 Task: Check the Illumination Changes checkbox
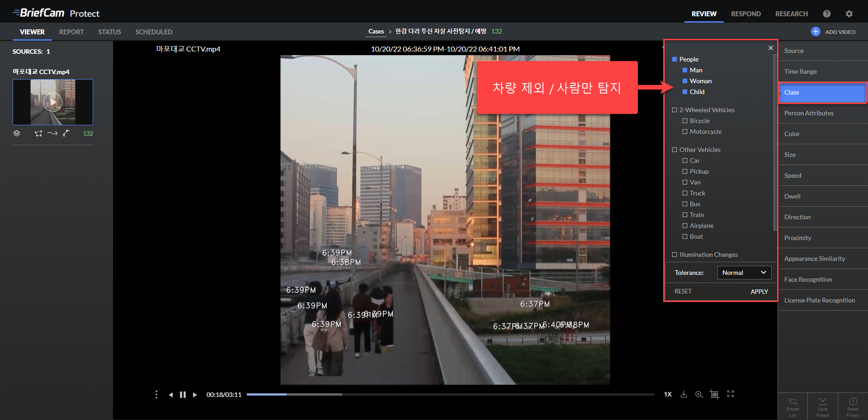[675, 255]
